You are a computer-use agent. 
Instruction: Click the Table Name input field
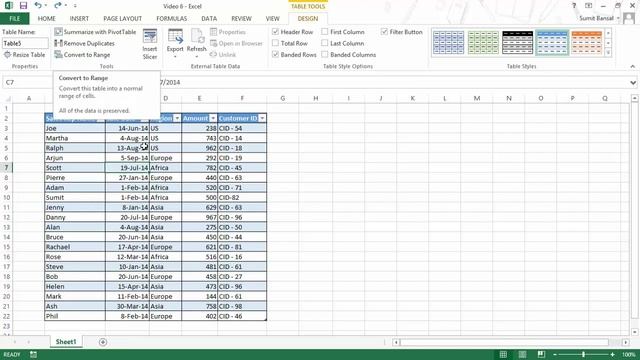(25, 43)
